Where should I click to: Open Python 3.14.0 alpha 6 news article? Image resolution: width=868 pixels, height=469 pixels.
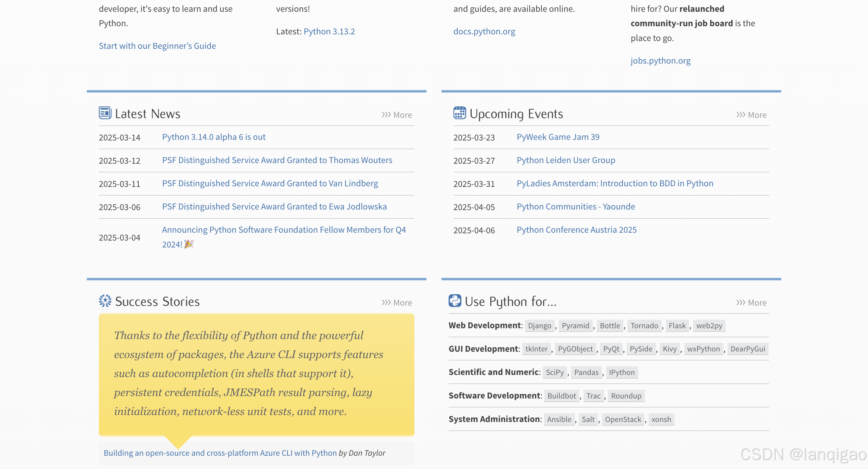point(214,137)
